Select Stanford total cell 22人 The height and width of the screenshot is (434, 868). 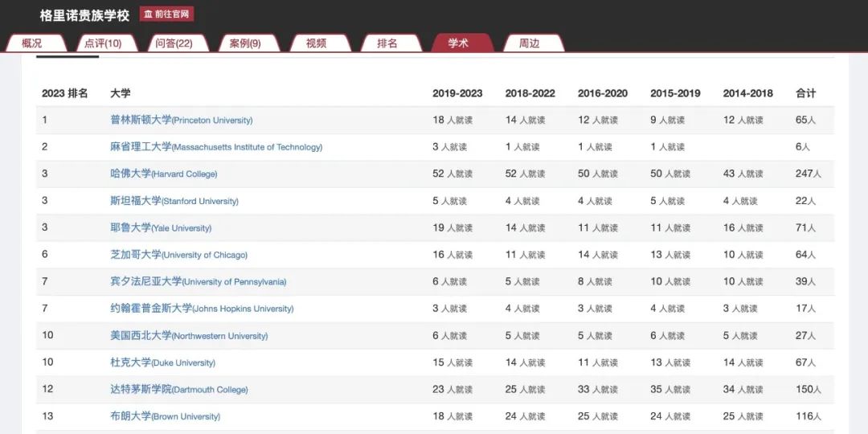coord(805,200)
